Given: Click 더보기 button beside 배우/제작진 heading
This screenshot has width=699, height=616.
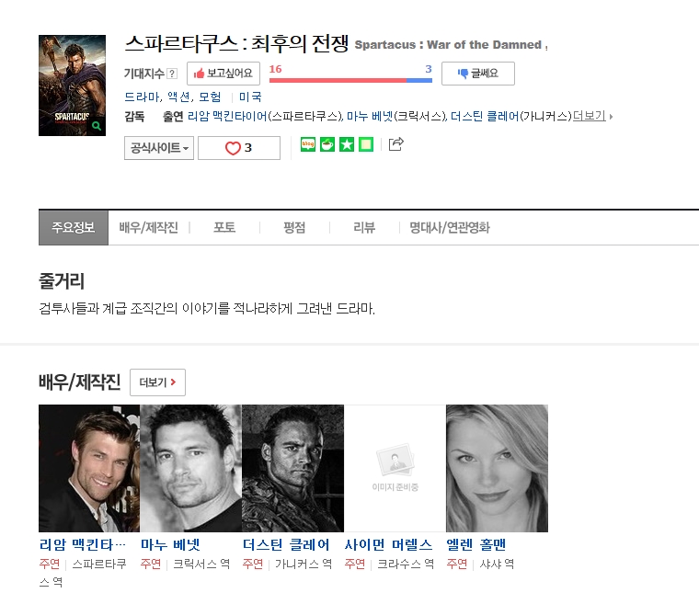Looking at the screenshot, I should pos(157,382).
